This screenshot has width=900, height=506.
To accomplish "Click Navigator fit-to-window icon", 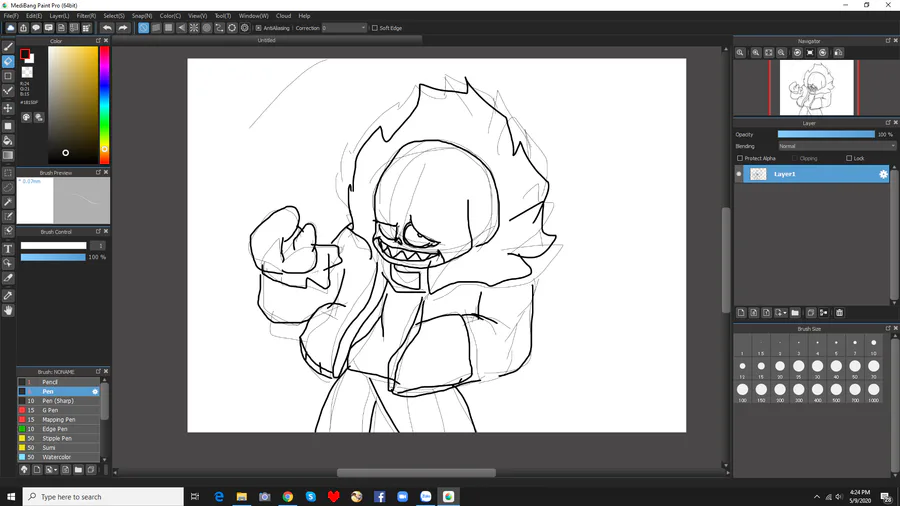I will point(769,52).
